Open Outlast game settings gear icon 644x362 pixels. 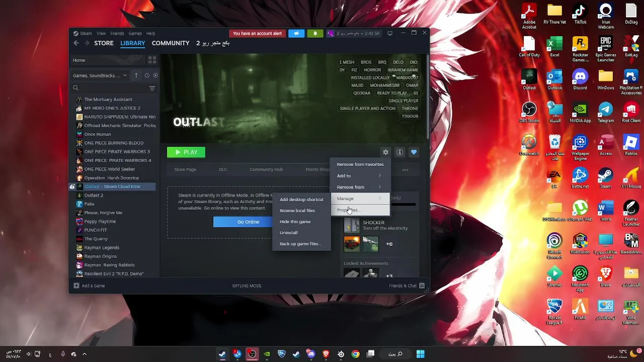385,152
